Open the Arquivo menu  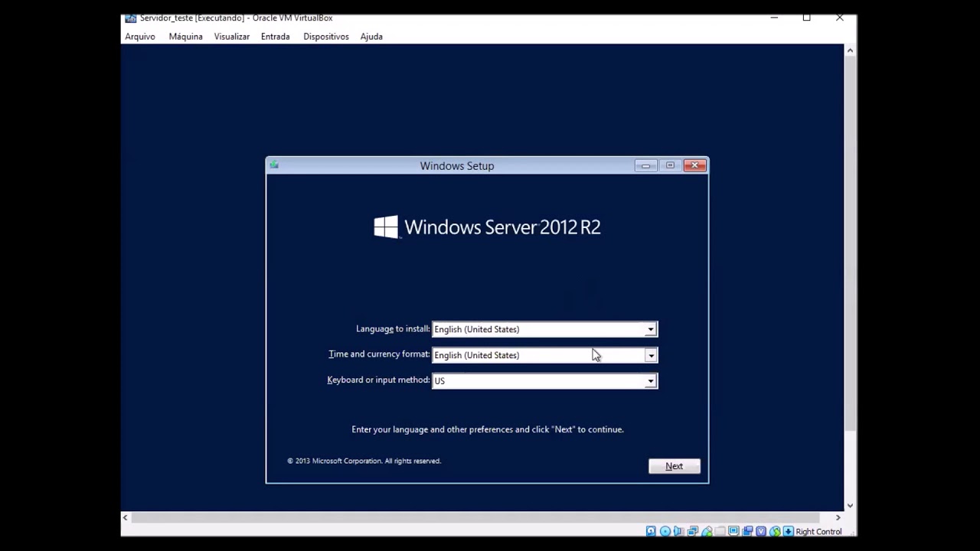pos(140,36)
